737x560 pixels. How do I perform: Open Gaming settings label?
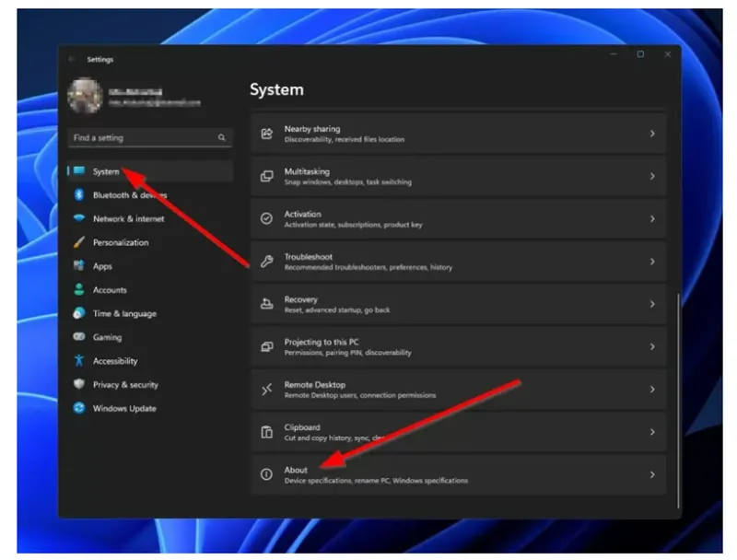pos(107,337)
